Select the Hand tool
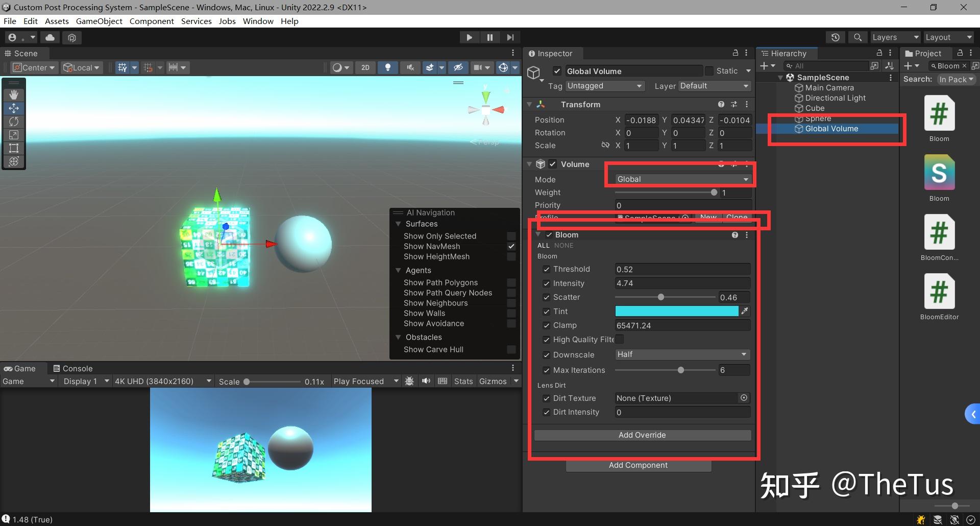This screenshot has height=526, width=980. [x=14, y=94]
